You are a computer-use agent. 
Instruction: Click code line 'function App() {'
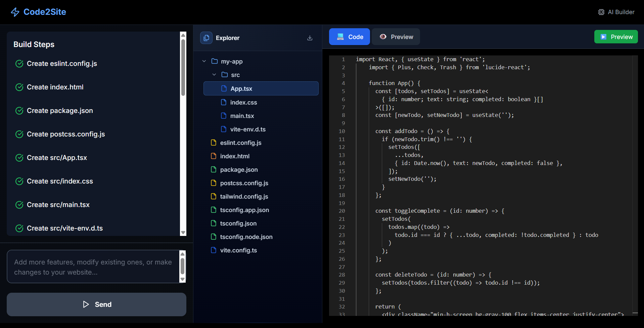tap(395, 83)
